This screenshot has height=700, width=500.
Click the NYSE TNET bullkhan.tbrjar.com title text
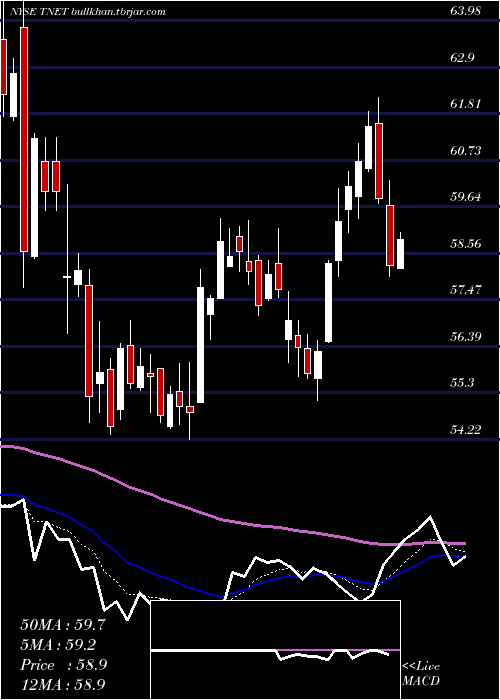coord(87,12)
